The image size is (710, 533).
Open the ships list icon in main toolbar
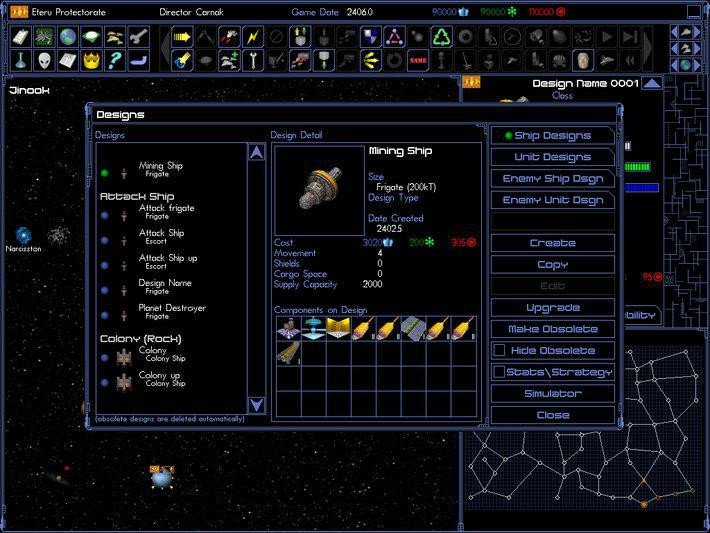tap(115, 37)
